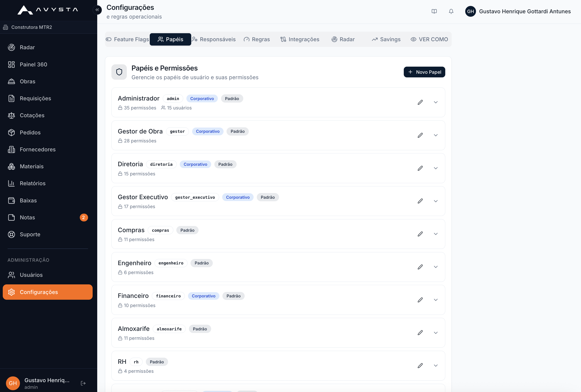The height and width of the screenshot is (392, 581).
Task: Switch to the Feature Flags tab
Action: 127,39
